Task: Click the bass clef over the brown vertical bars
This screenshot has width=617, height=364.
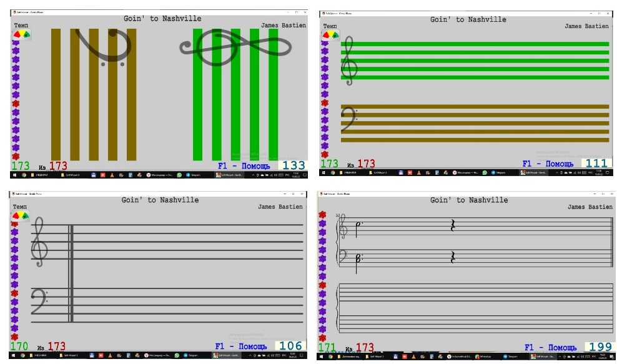Action: pyautogui.click(x=104, y=47)
